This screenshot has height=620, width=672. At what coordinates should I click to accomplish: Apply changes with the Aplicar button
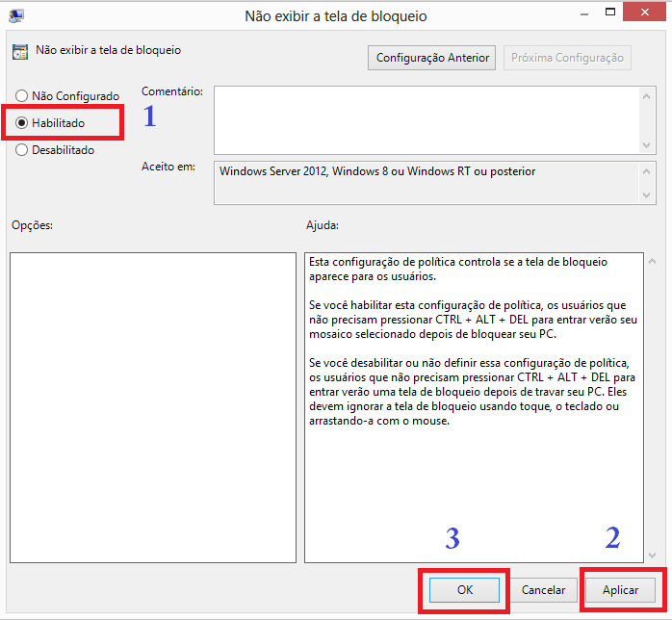tap(620, 589)
